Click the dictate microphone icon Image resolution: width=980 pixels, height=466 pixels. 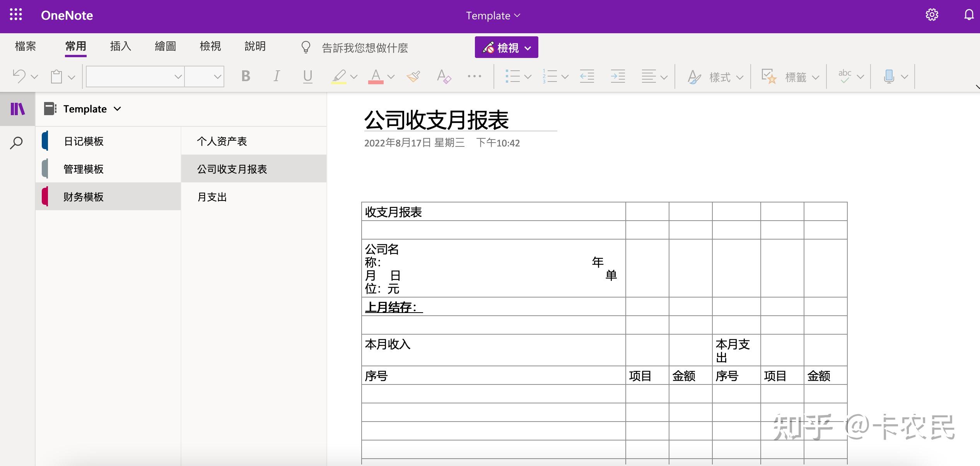click(889, 76)
